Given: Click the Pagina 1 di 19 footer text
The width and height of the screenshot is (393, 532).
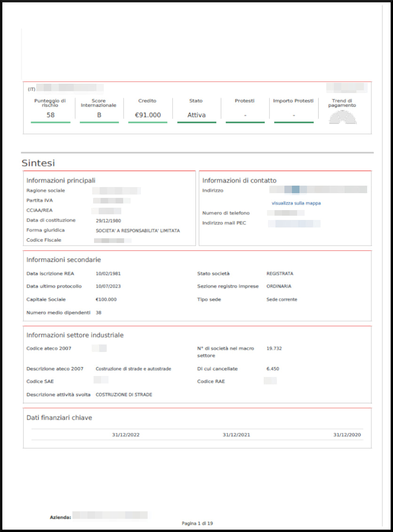Looking at the screenshot, I should pos(196,523).
